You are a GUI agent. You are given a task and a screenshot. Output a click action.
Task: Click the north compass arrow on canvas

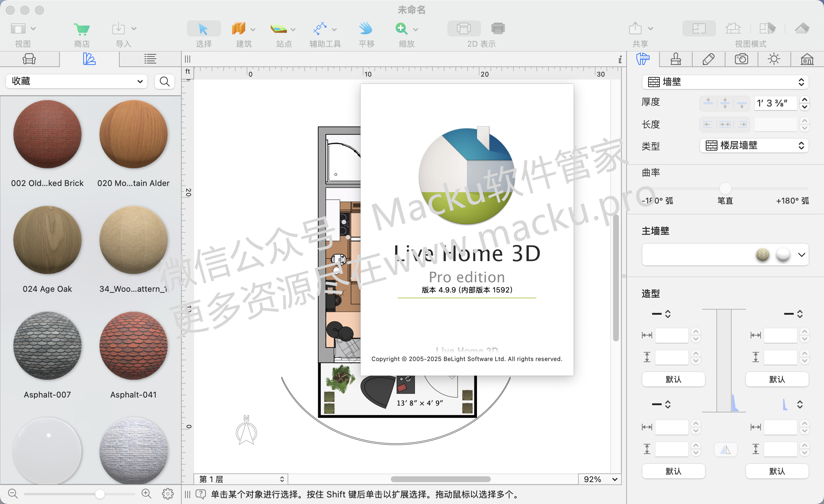pyautogui.click(x=246, y=431)
